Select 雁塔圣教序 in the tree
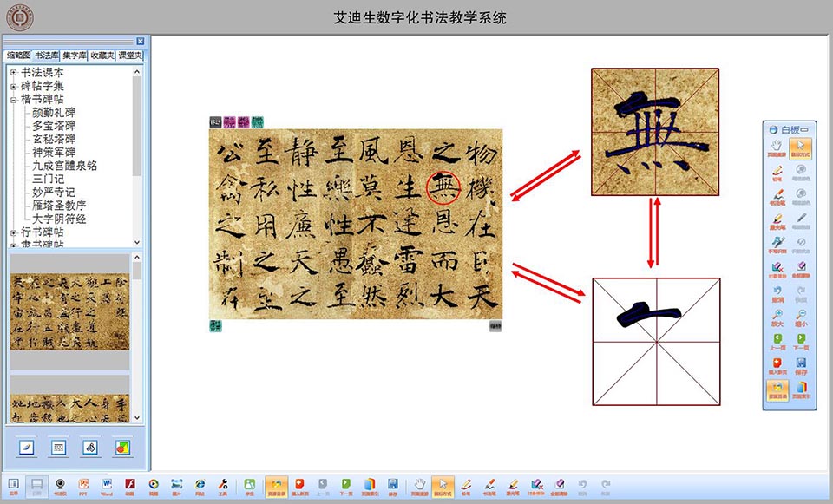Viewport: 833px width, 504px height. (59, 206)
